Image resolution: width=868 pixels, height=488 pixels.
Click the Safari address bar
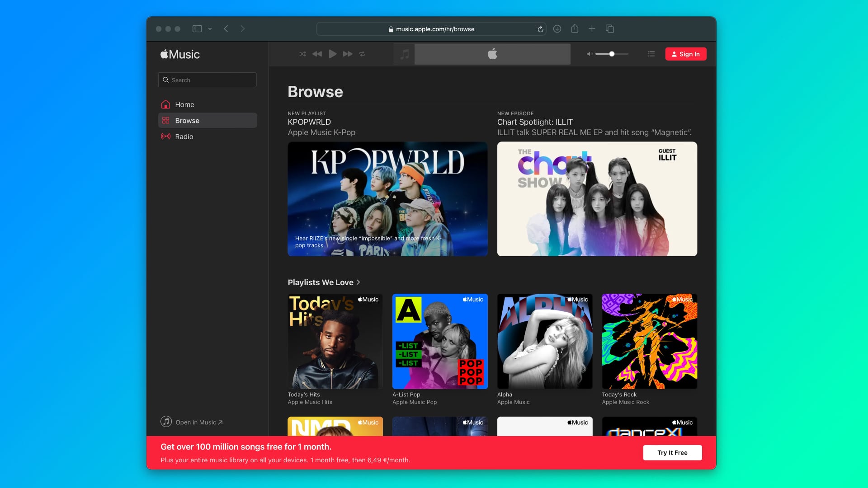click(x=431, y=29)
